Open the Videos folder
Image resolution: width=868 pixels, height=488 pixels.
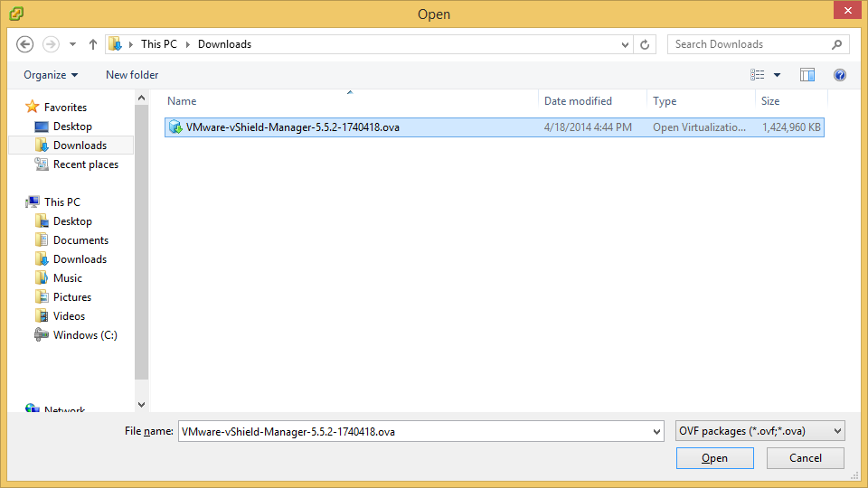coord(70,316)
